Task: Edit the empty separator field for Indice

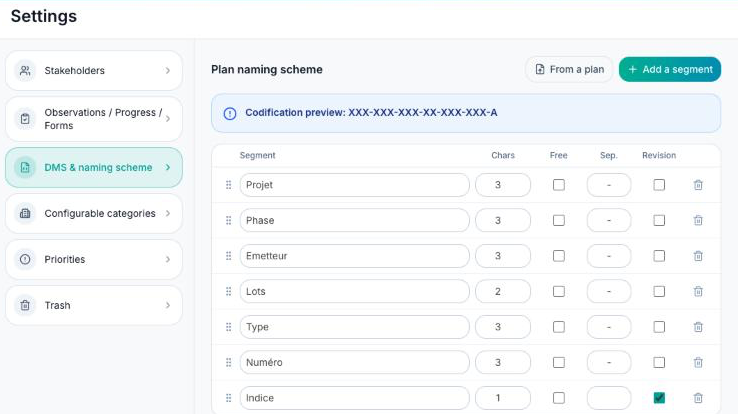Action: (609, 398)
